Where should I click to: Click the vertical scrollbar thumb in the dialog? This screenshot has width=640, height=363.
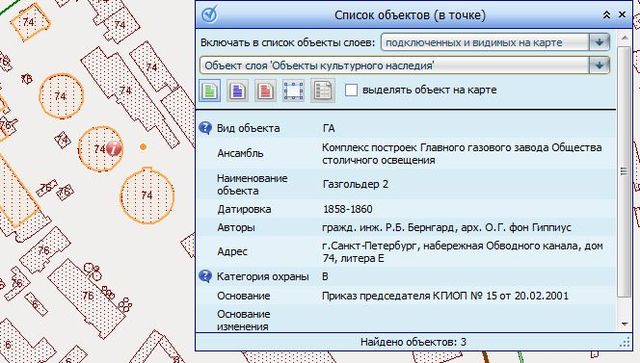624,171
